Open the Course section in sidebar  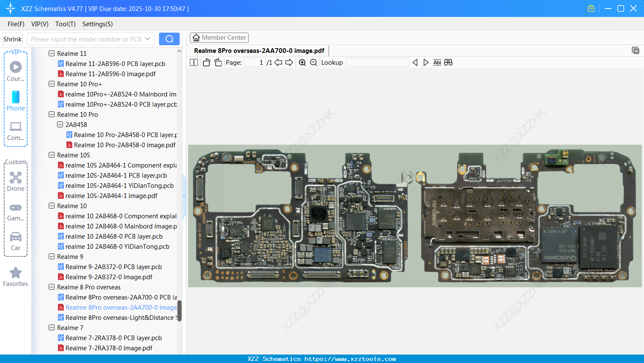(16, 71)
